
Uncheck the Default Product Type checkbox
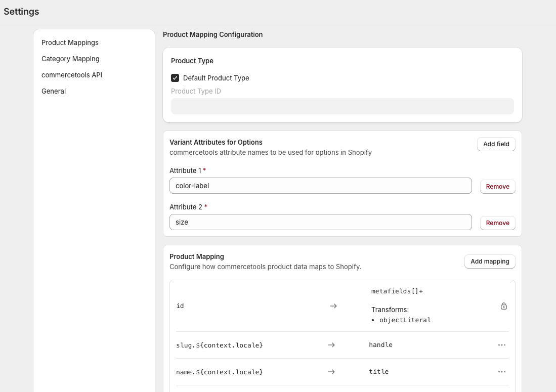[x=175, y=78]
